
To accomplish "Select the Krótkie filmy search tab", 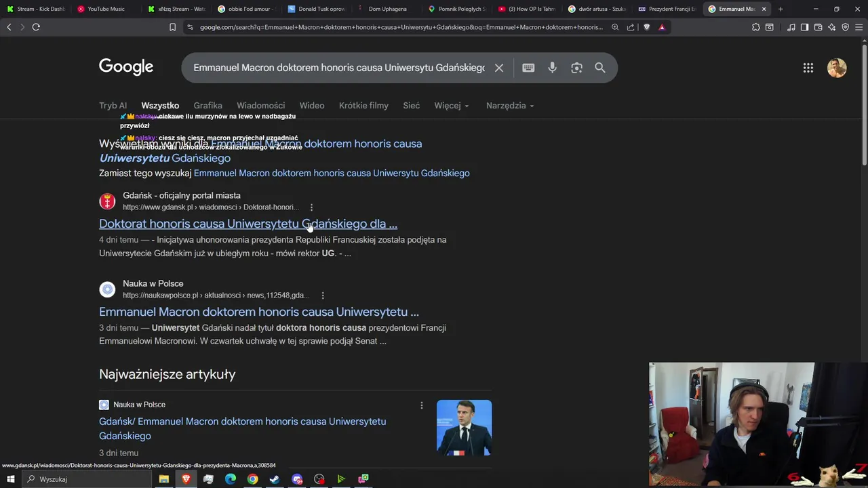I will tap(363, 106).
